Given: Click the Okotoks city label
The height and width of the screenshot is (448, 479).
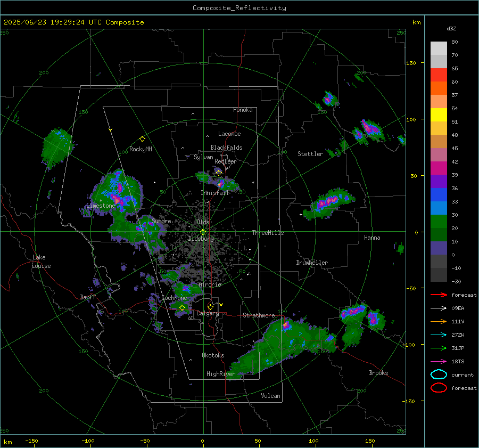Looking at the screenshot, I should [213, 355].
